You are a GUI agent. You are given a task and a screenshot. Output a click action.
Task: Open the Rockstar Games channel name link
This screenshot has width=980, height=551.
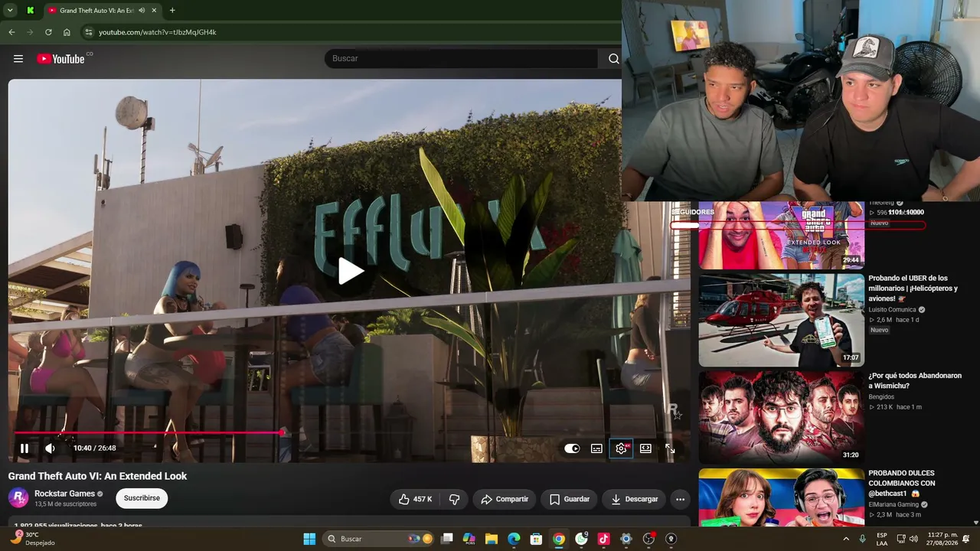click(x=64, y=494)
